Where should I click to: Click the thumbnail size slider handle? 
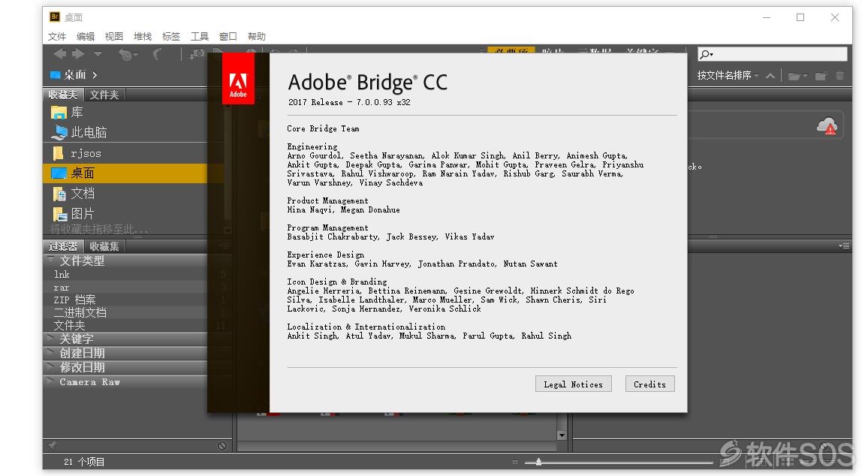click(x=538, y=462)
